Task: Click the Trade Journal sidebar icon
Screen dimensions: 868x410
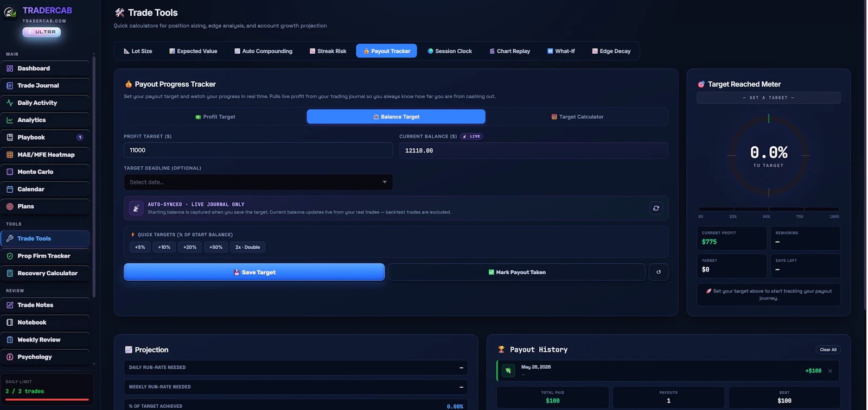Action: coord(10,86)
